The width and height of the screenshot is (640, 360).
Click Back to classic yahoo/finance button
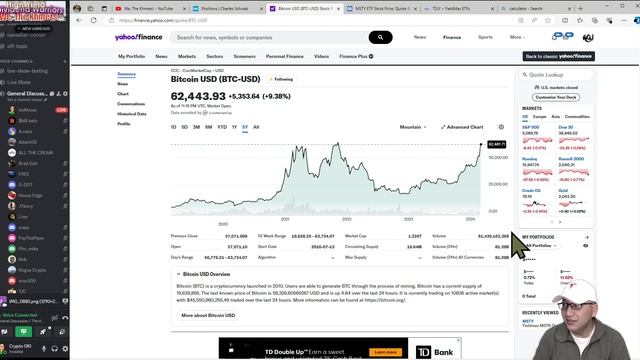click(558, 56)
